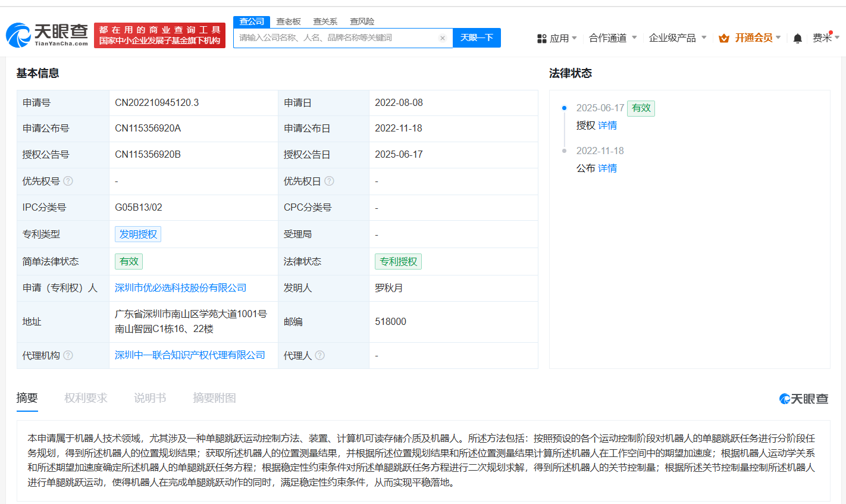Expand the 合作通道 dropdown
The height and width of the screenshot is (504, 846).
613,38
